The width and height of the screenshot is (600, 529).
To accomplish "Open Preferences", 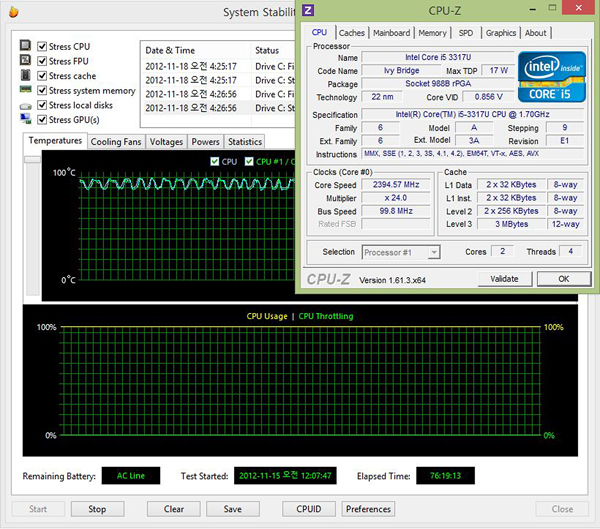I will tap(368, 509).
